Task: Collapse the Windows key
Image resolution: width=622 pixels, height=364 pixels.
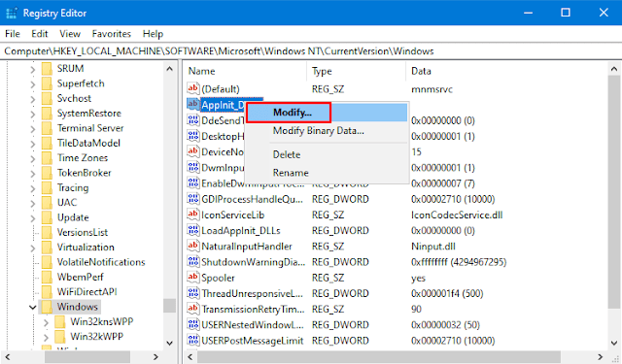Action: click(x=32, y=308)
